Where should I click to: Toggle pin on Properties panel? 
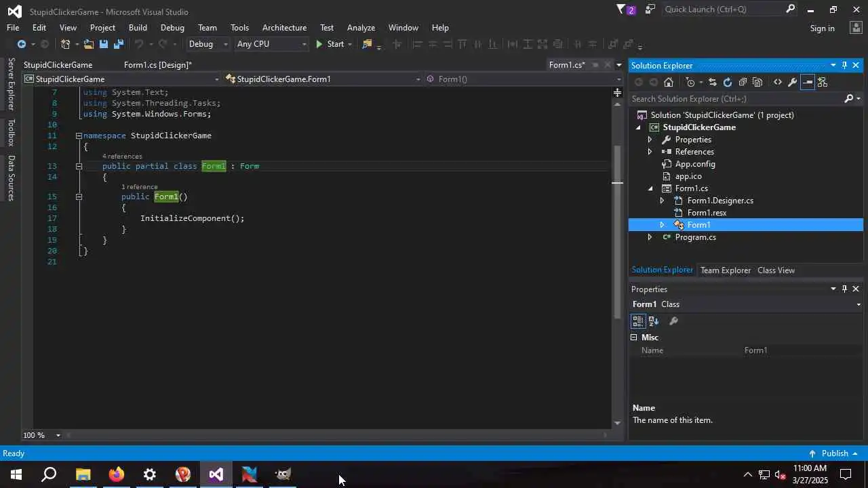[x=844, y=289]
